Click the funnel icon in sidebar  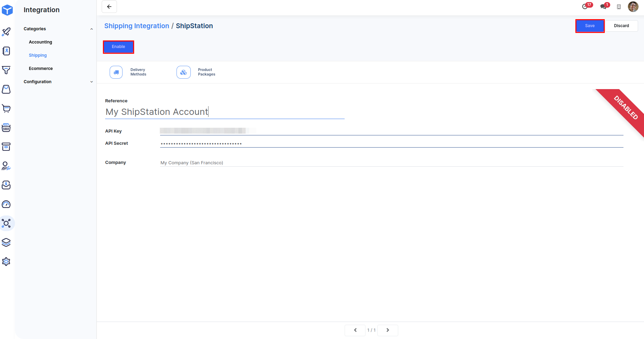[6, 70]
